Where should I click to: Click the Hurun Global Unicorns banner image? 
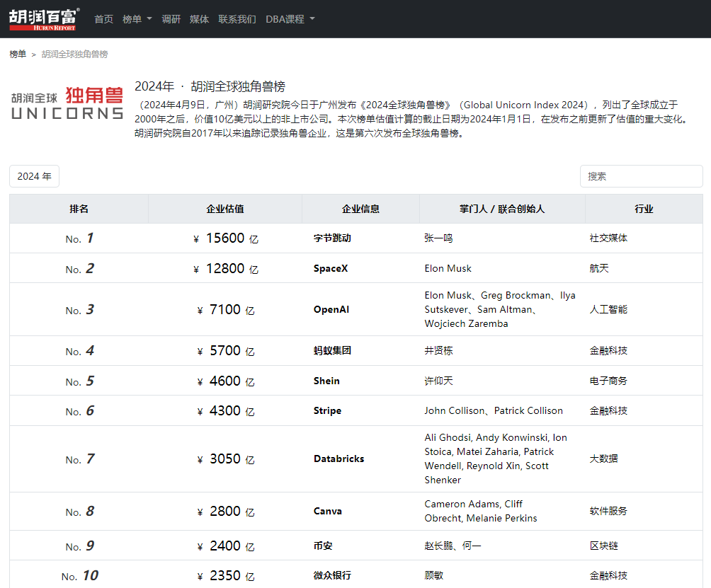[x=67, y=103]
